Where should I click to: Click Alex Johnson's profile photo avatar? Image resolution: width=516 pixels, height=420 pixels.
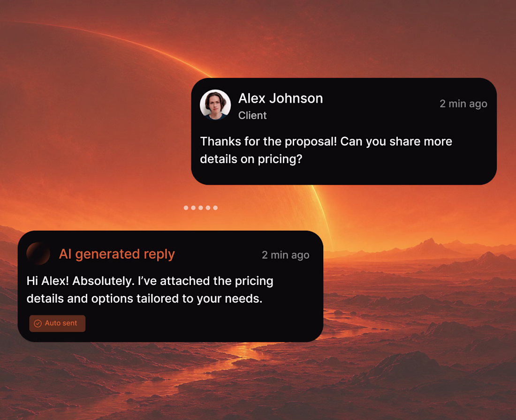pos(215,105)
